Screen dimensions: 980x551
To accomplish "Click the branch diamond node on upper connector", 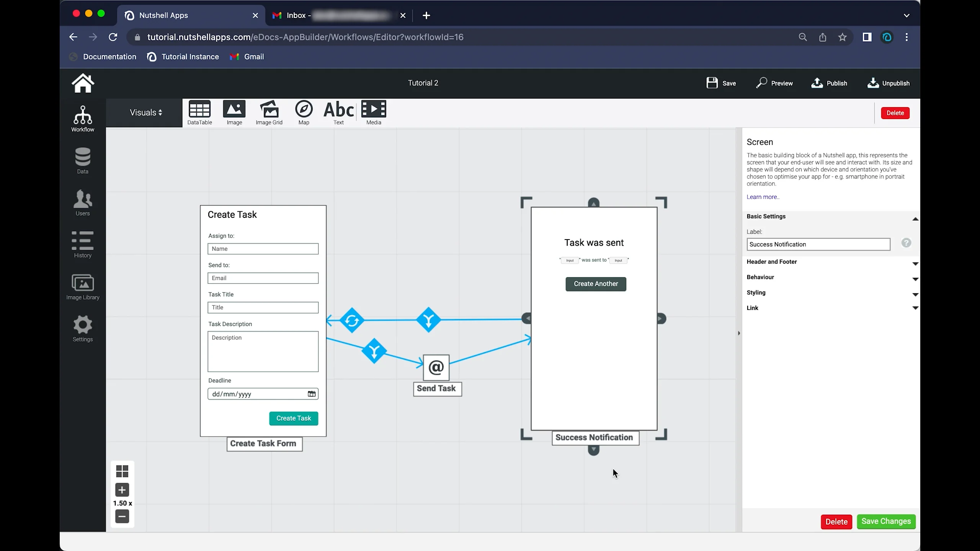I will 428,320.
